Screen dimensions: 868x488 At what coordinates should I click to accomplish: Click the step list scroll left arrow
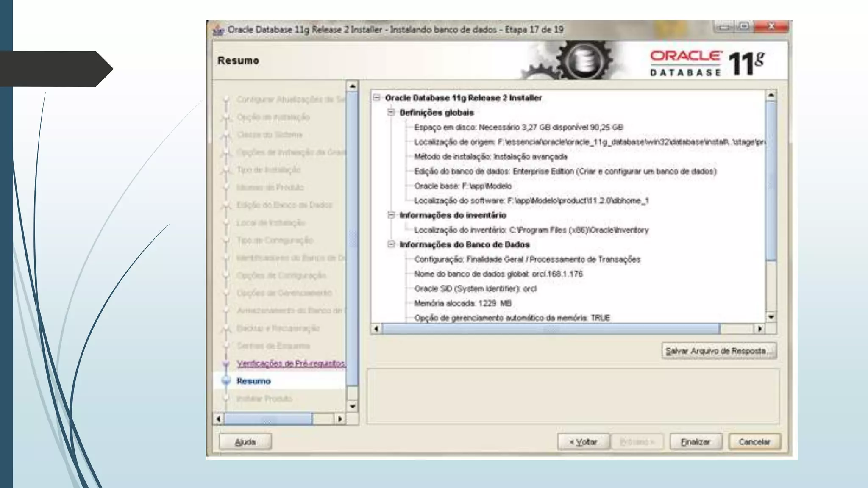218,419
